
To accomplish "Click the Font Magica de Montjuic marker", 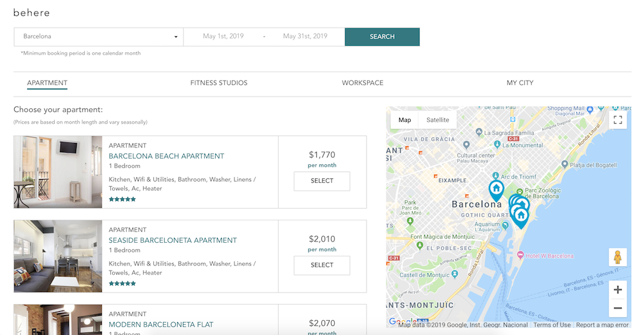I will [x=419, y=245].
